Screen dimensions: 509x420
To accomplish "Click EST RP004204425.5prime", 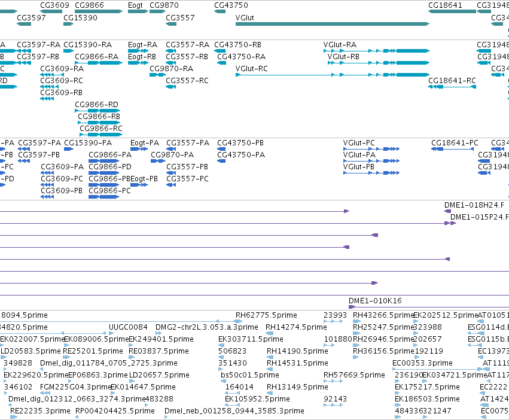I will tap(77, 417).
